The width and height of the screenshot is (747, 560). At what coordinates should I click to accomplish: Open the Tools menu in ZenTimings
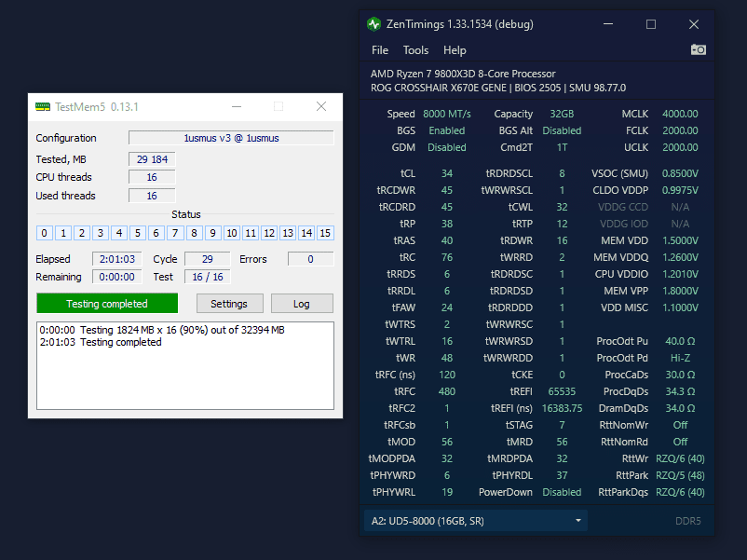(x=416, y=50)
